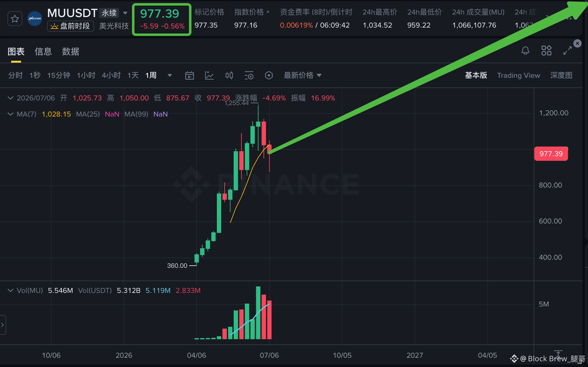Image resolution: width=588 pixels, height=367 pixels.
Task: Click the Micron logo icon
Action: 35,19
